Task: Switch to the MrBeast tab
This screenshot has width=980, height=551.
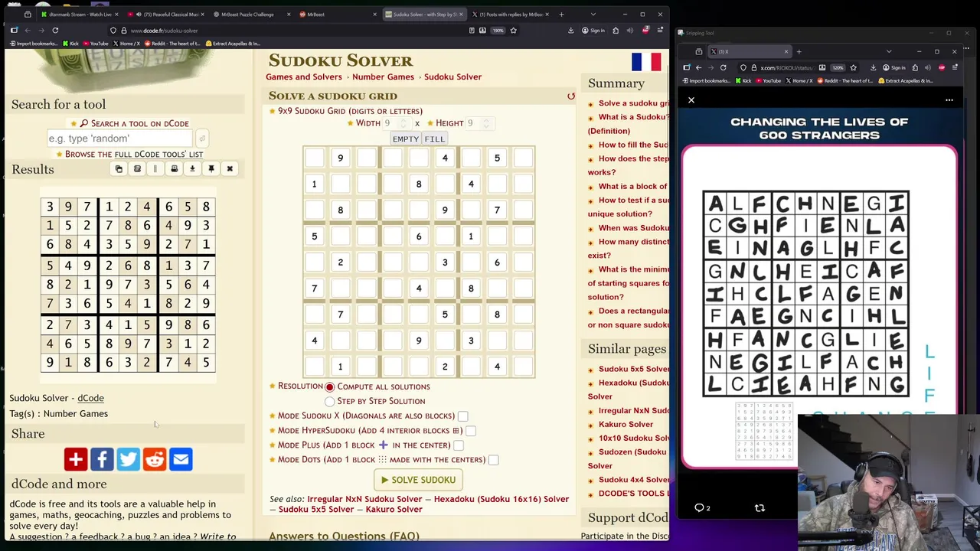Action: pyautogui.click(x=337, y=15)
